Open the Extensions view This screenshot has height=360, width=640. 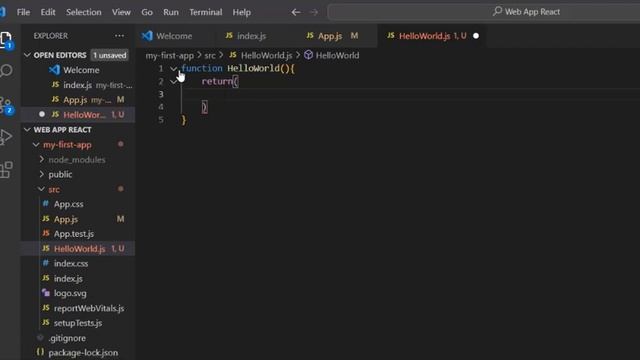tap(6, 169)
